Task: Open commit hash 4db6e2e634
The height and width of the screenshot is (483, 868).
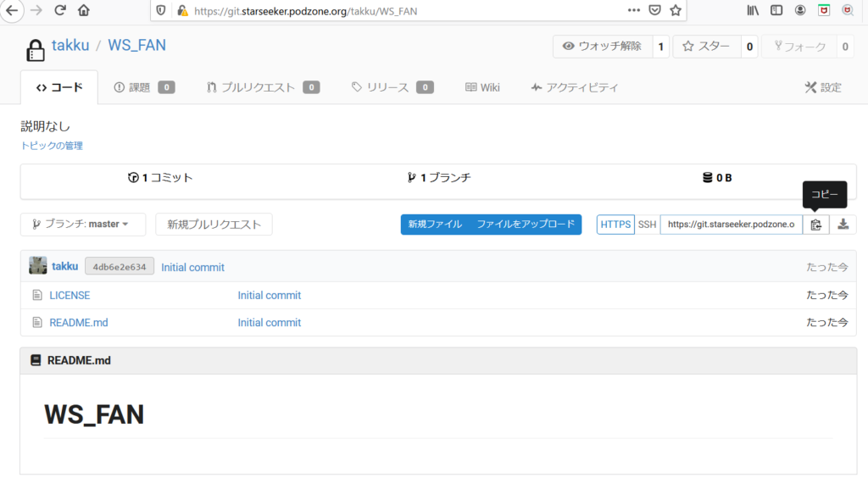Action: click(119, 267)
